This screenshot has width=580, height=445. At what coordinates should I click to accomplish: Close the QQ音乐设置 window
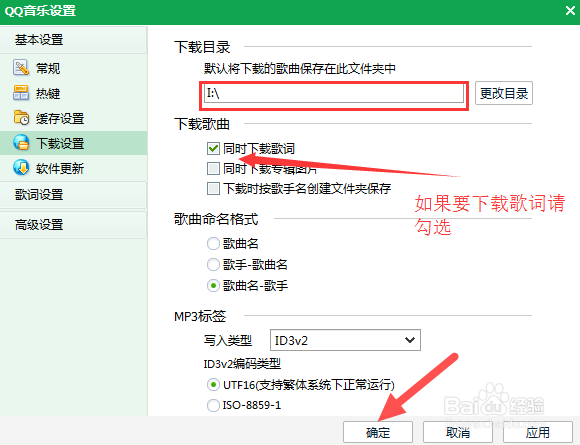570,10
